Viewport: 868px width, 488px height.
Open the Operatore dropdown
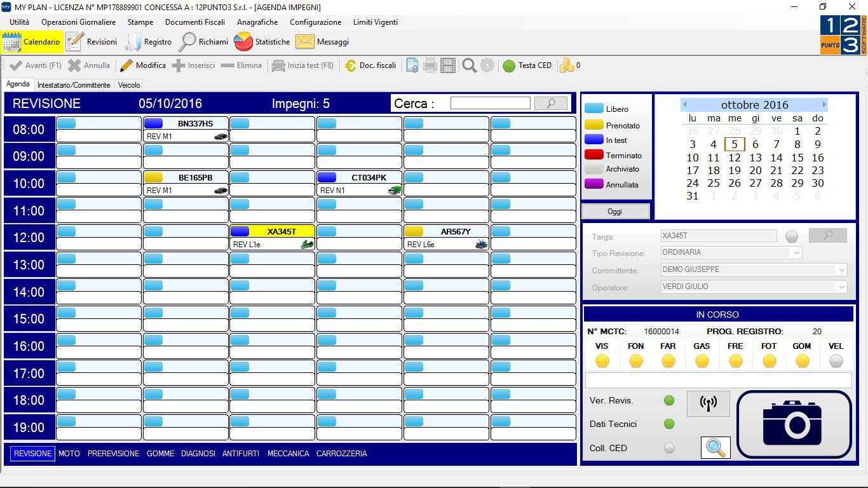842,287
